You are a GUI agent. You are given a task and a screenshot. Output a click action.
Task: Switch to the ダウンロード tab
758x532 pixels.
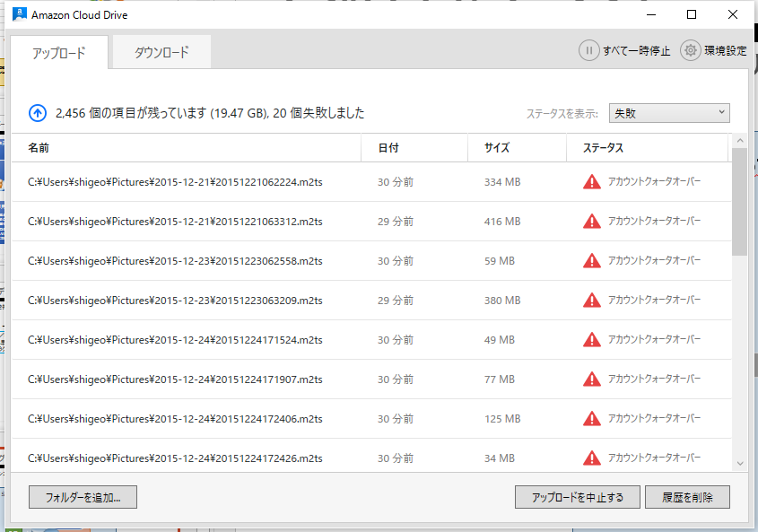(x=161, y=52)
